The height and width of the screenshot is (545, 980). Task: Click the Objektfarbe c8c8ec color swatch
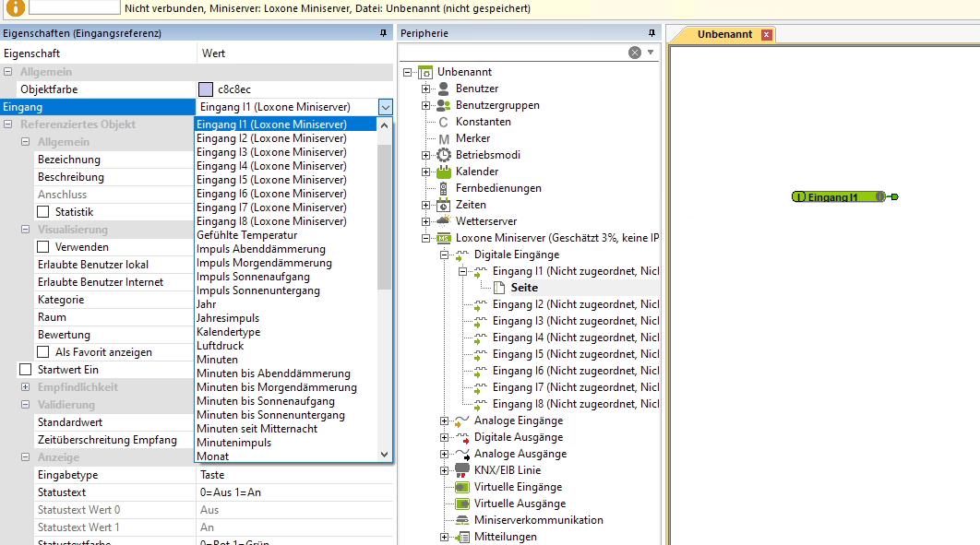pyautogui.click(x=206, y=89)
